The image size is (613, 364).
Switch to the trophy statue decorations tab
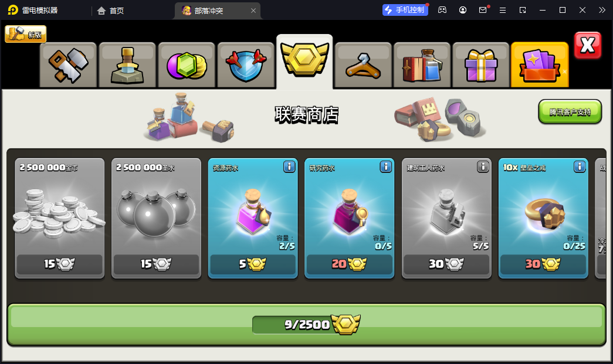[127, 65]
